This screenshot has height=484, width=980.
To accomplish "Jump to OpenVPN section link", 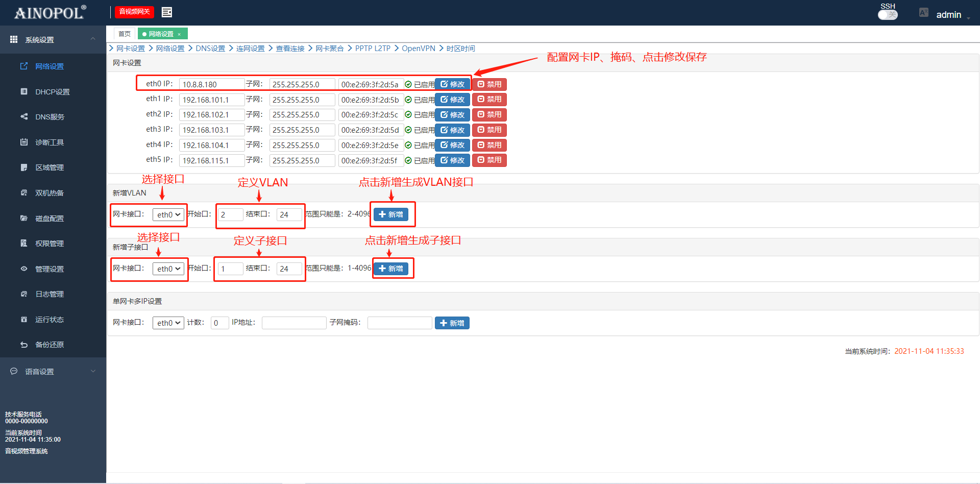I will click(x=418, y=49).
